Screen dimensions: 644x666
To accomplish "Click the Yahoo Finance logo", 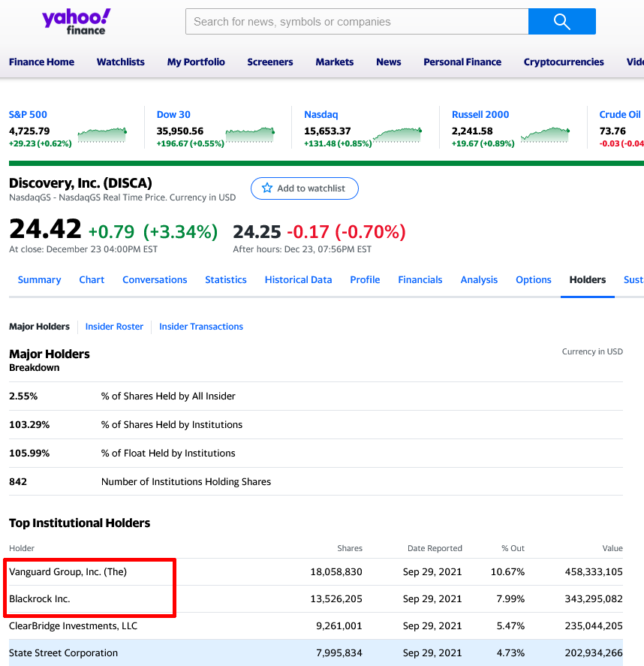I will 77,22.
